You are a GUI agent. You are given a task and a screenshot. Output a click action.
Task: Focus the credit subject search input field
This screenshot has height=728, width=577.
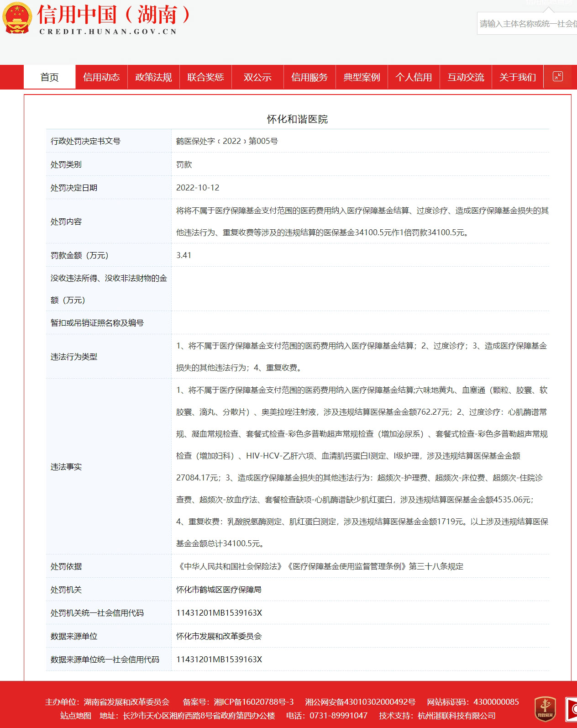pos(527,24)
